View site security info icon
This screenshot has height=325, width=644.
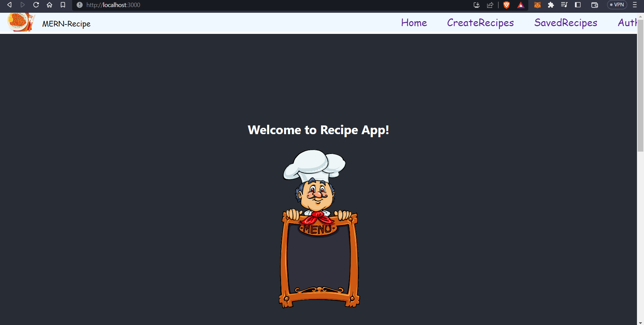[79, 5]
